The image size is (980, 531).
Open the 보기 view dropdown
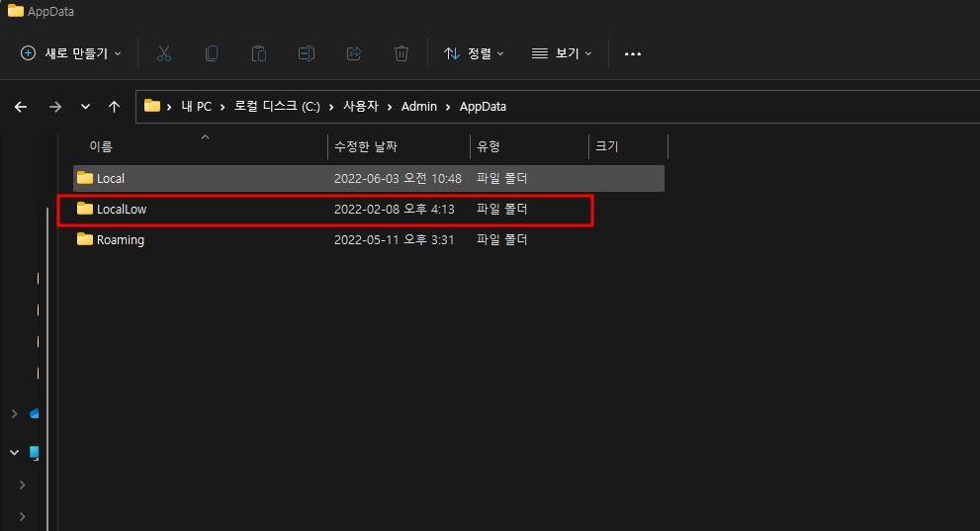tap(562, 53)
